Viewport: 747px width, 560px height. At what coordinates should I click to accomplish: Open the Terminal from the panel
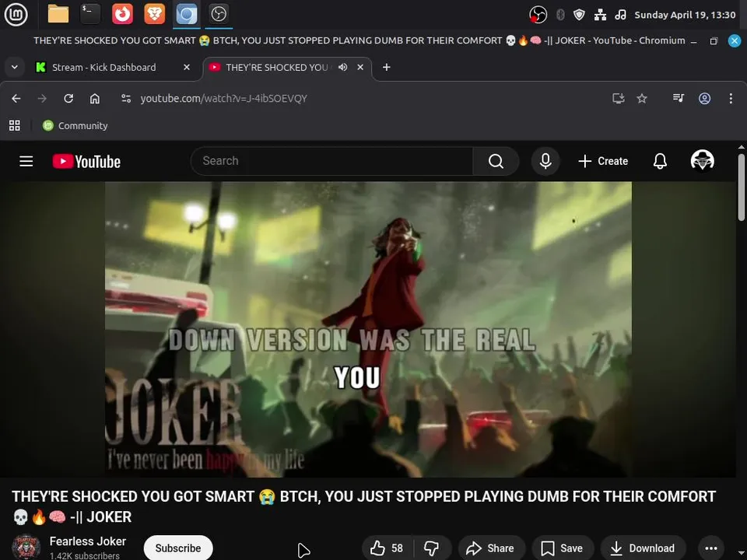click(x=90, y=14)
